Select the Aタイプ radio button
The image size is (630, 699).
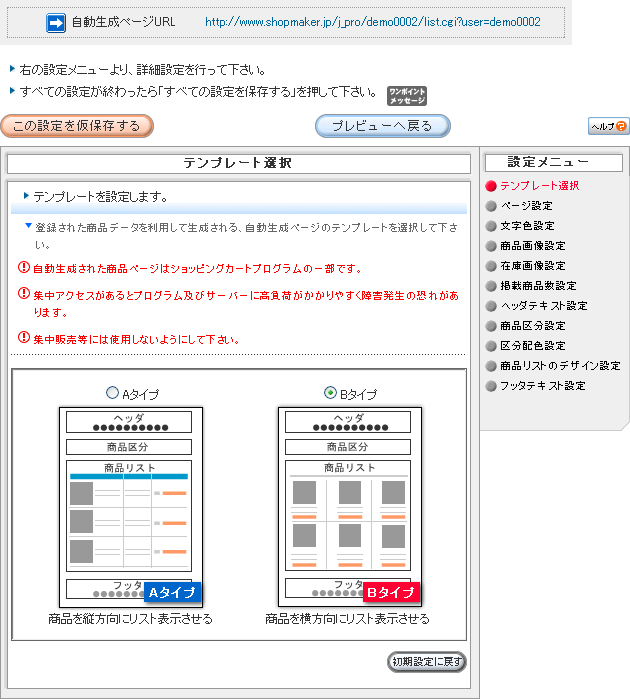(112, 393)
